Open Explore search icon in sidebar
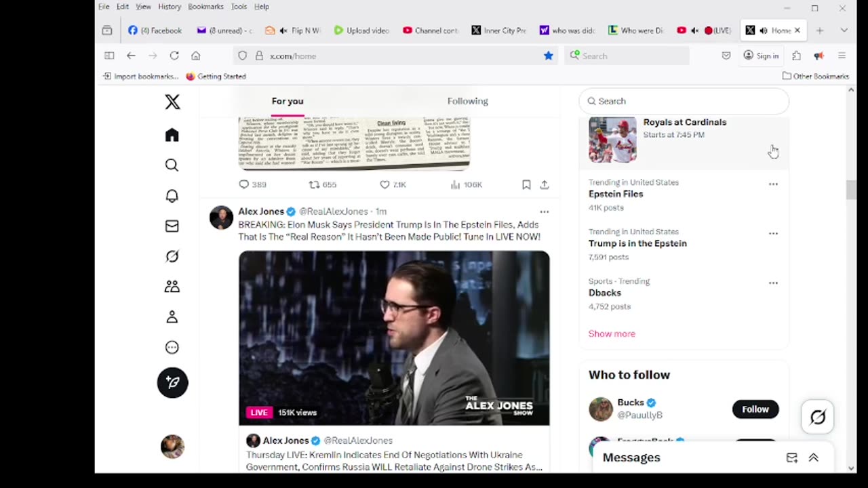This screenshot has height=488, width=868. pos(172,165)
